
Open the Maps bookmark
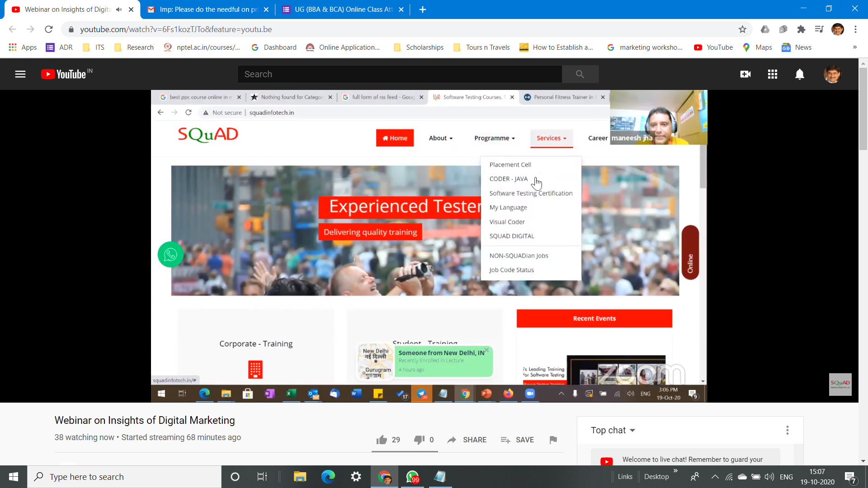coord(757,47)
